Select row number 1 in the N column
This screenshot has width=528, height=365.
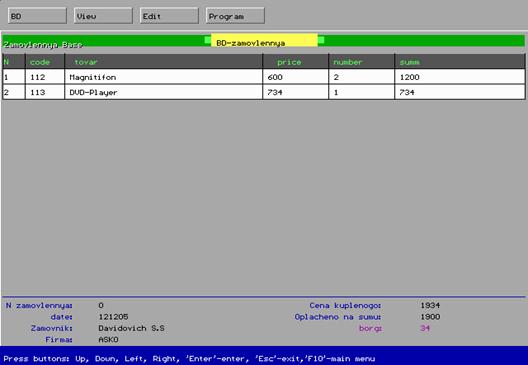click(x=14, y=77)
